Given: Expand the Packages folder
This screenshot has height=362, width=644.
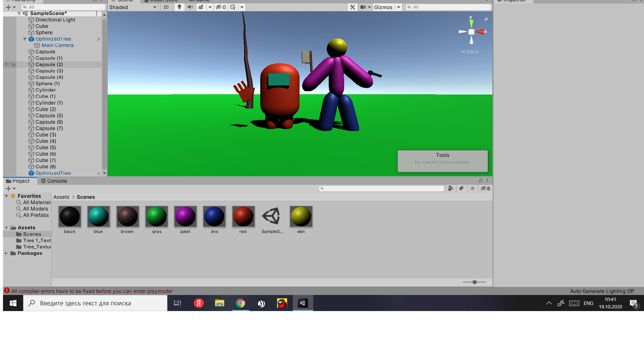Looking at the screenshot, I should [6, 253].
